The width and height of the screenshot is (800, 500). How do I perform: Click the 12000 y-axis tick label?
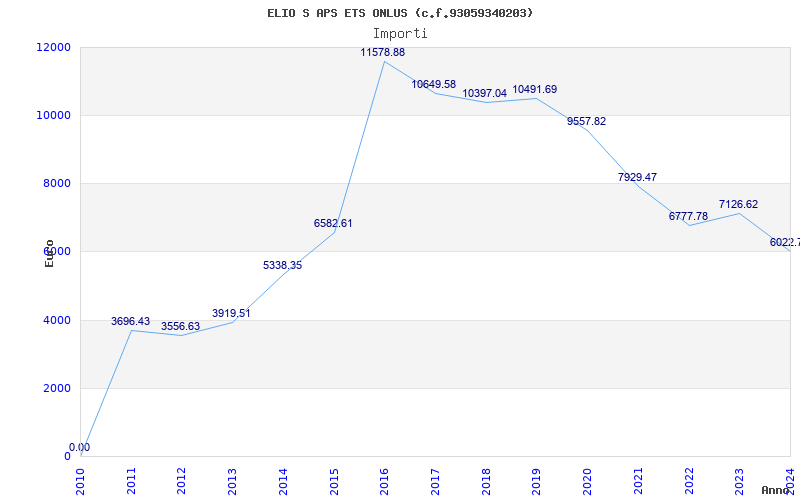coord(54,47)
